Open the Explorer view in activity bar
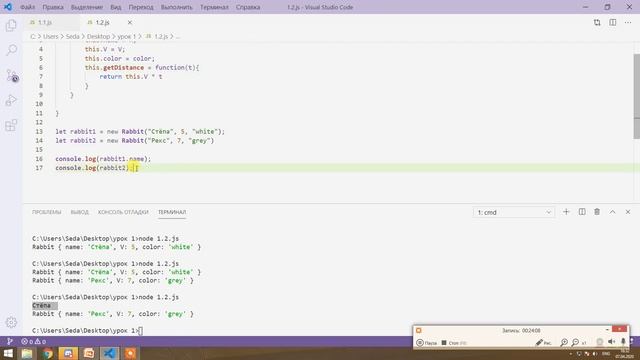Image resolution: width=640 pixels, height=360 pixels. pos(11,25)
